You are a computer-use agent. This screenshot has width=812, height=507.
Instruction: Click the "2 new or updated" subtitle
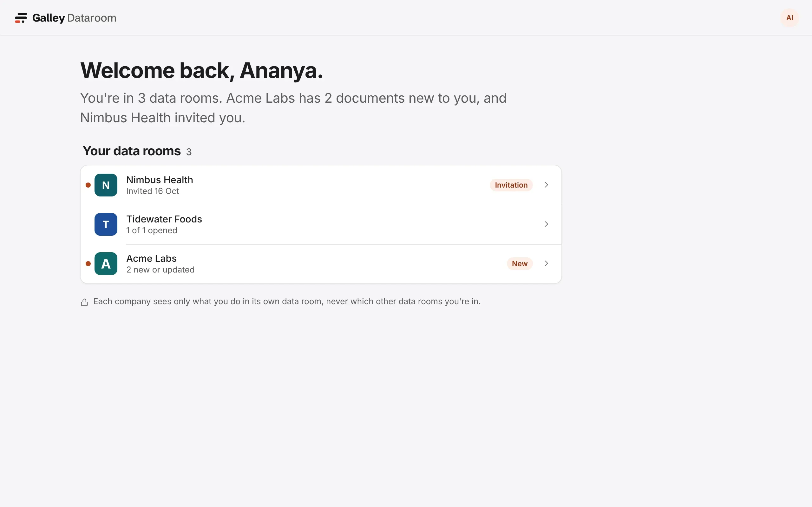coord(160,270)
